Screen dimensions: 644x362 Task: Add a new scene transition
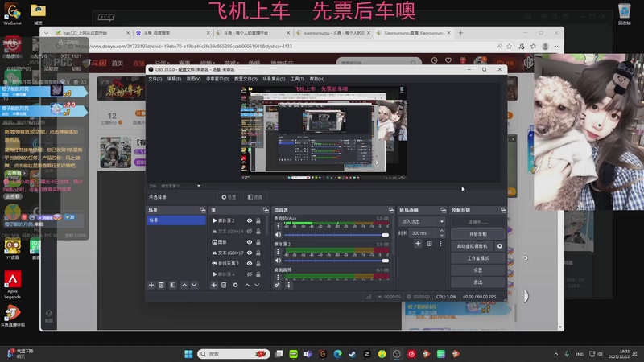pyautogui.click(x=418, y=244)
